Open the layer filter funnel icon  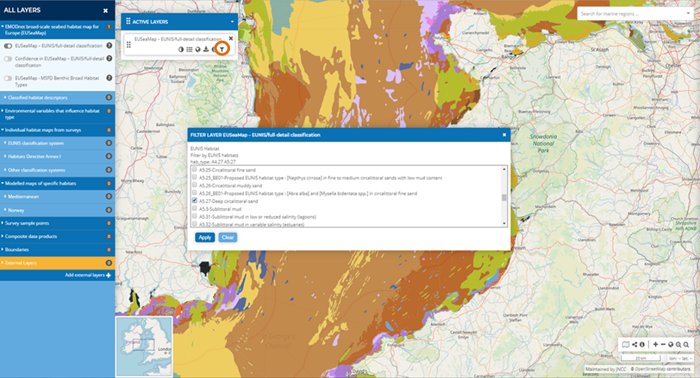point(222,50)
